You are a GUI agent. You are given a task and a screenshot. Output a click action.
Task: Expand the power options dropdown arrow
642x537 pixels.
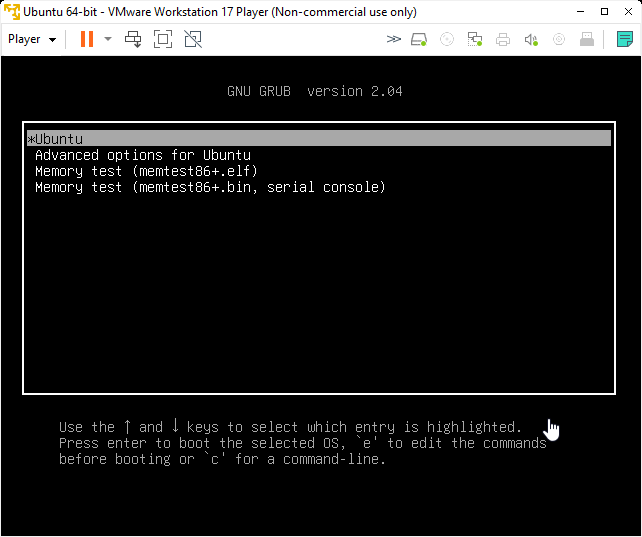click(x=108, y=39)
